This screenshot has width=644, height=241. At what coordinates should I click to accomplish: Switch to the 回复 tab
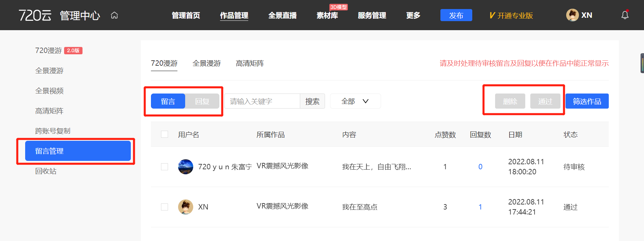(202, 101)
